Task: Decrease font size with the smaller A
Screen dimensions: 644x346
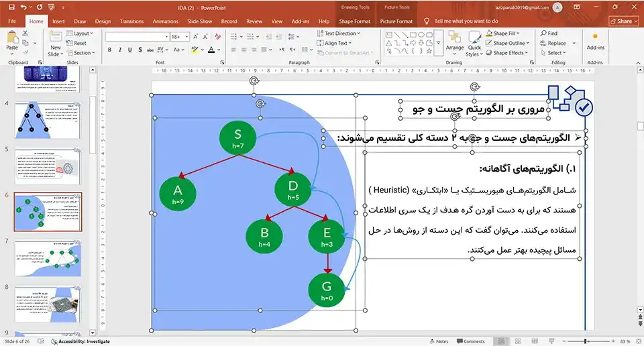Action: tap(205, 36)
